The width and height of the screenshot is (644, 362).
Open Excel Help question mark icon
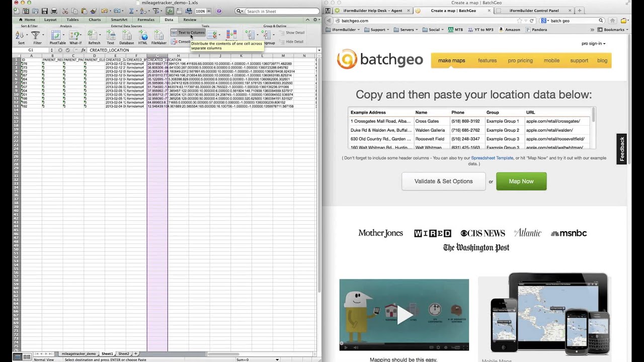[x=219, y=11]
